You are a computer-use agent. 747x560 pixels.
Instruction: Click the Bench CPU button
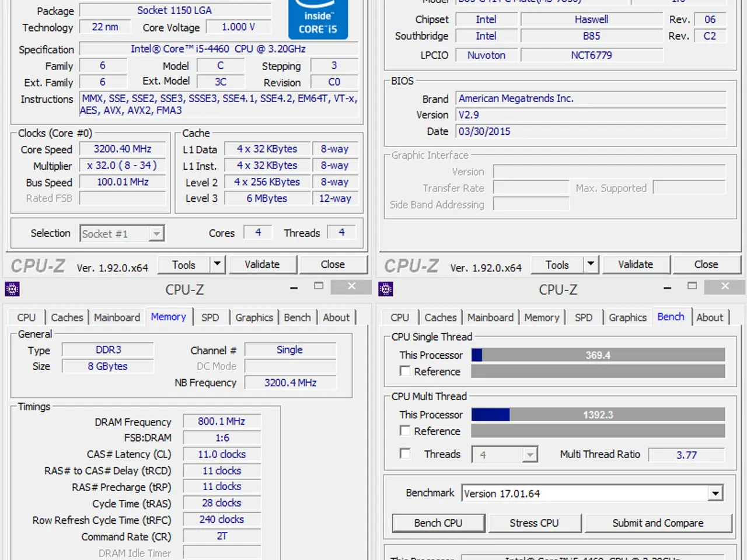point(438,523)
